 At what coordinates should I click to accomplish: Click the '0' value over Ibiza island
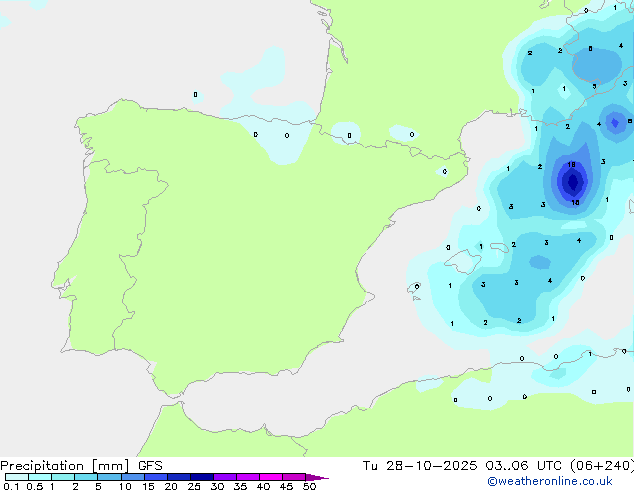coord(417,287)
